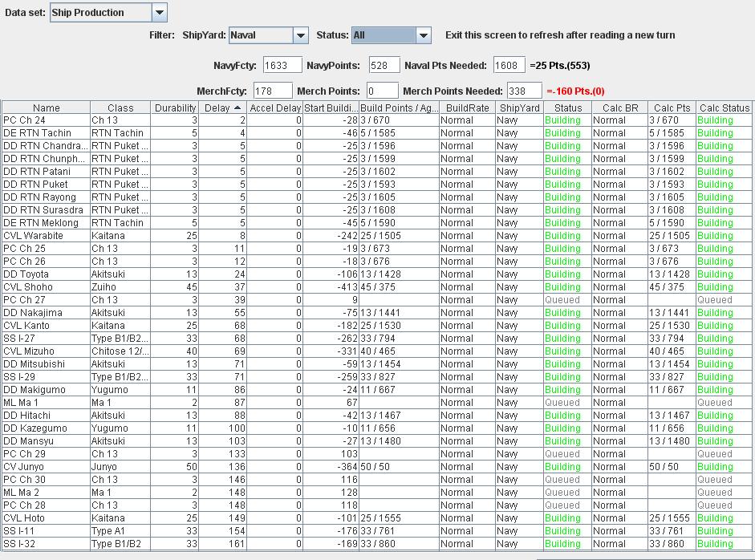Click the MerchFcty input field

[x=273, y=91]
